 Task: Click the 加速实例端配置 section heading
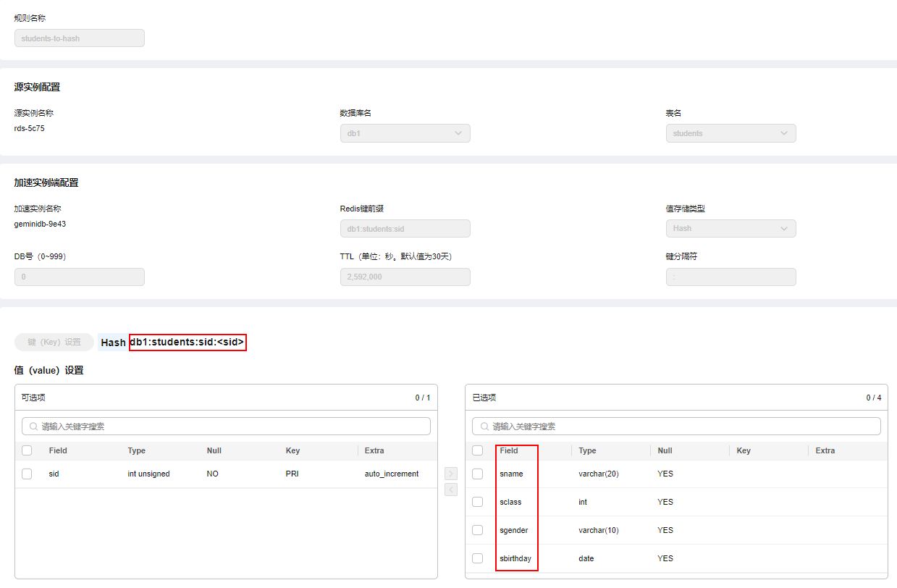point(46,182)
